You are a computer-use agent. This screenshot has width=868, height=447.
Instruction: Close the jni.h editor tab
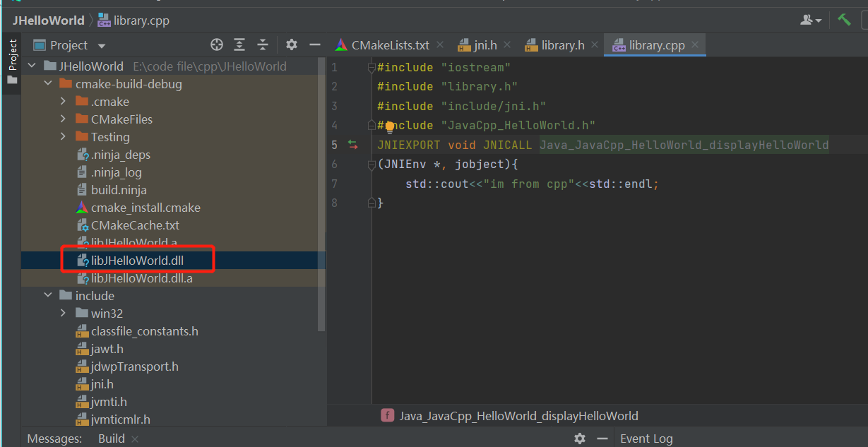[x=507, y=45]
